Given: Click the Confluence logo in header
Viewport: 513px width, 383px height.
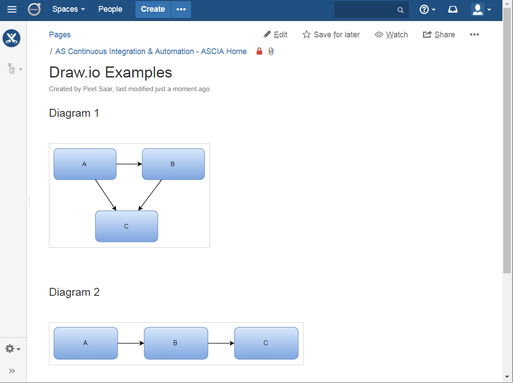Looking at the screenshot, I should (x=34, y=9).
